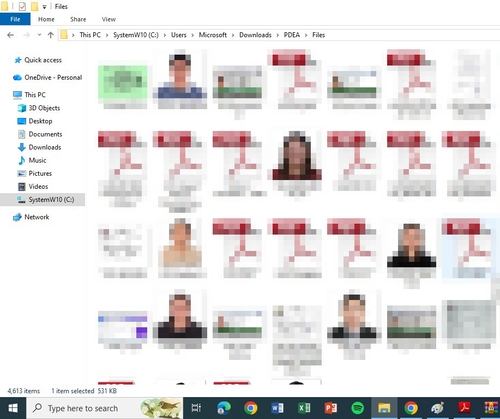This screenshot has width=500, height=419.
Task: Navigate to SystemW10 (C:) breadcrumb
Action: point(136,35)
